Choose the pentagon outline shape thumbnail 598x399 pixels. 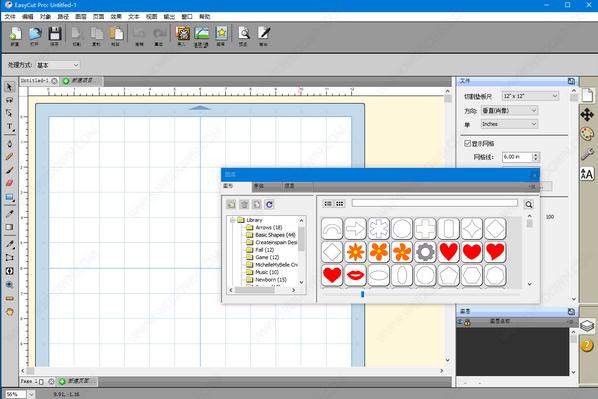[448, 275]
